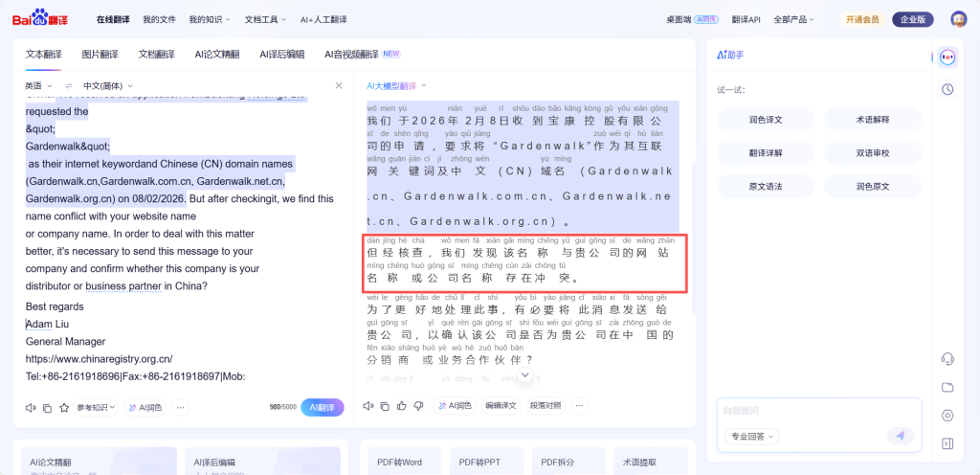Open the PDF转PPT tool card
Screen dimensions: 980x475
tap(486, 461)
